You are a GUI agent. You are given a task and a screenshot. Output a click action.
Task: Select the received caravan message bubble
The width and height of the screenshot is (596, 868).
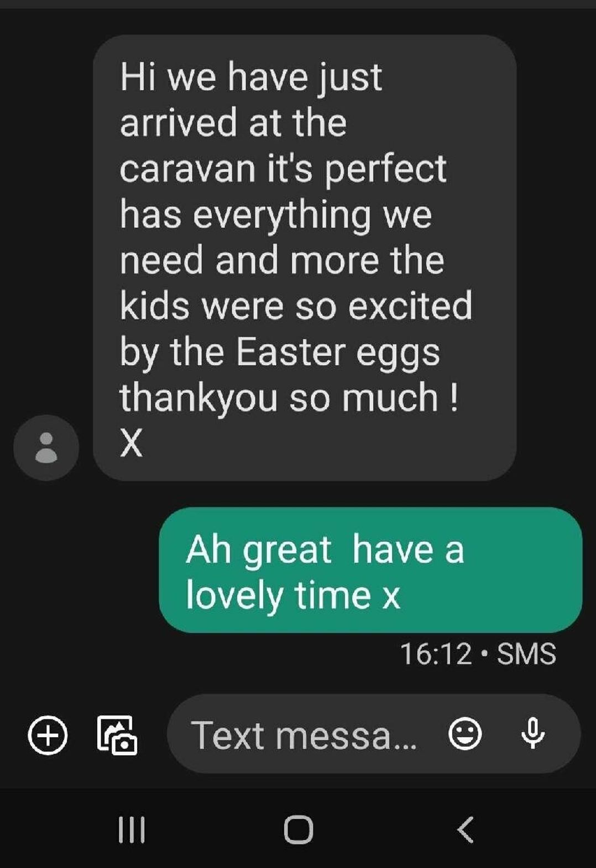305,258
